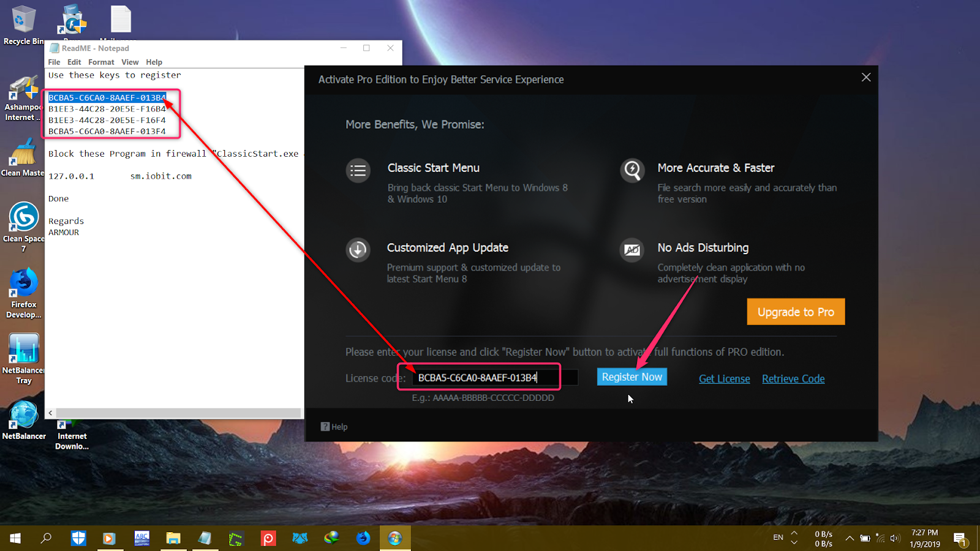Screen dimensions: 980x551
Task: Select the Clean Space 7 desktop icon
Action: (23, 227)
